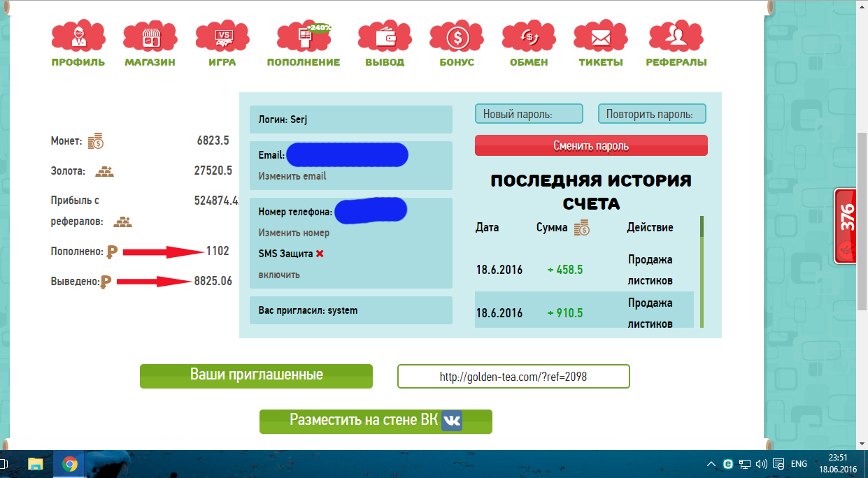Open File Explorer from the taskbar

(x=35, y=464)
